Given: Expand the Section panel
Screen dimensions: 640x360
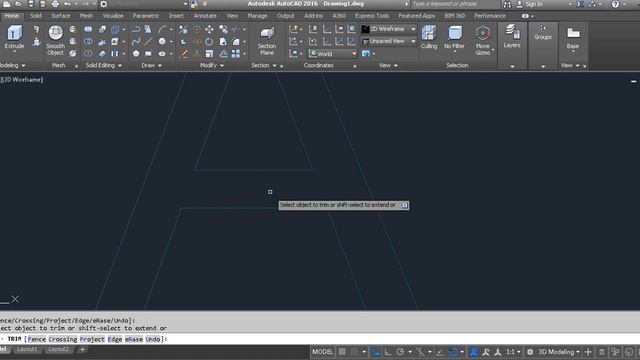Looking at the screenshot, I should (x=264, y=65).
